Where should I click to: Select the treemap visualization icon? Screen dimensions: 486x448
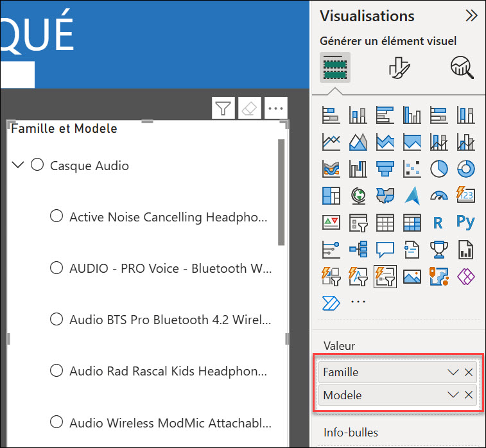[x=331, y=195]
